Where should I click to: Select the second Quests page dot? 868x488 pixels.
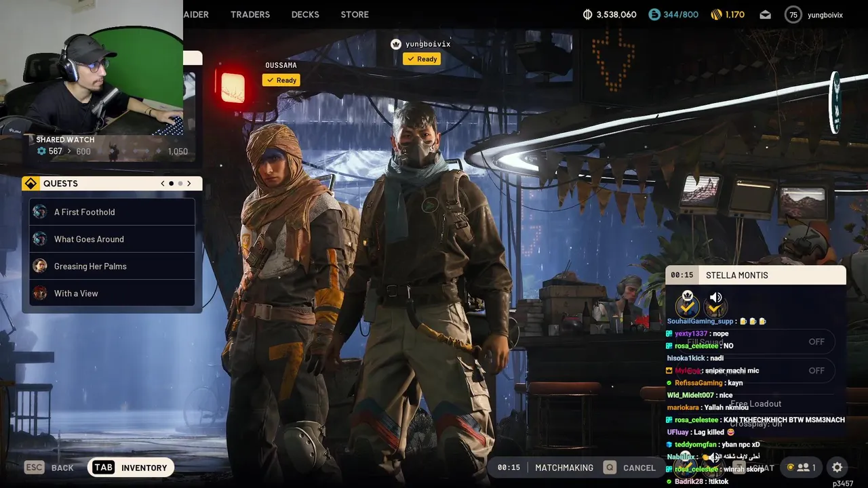coord(180,184)
